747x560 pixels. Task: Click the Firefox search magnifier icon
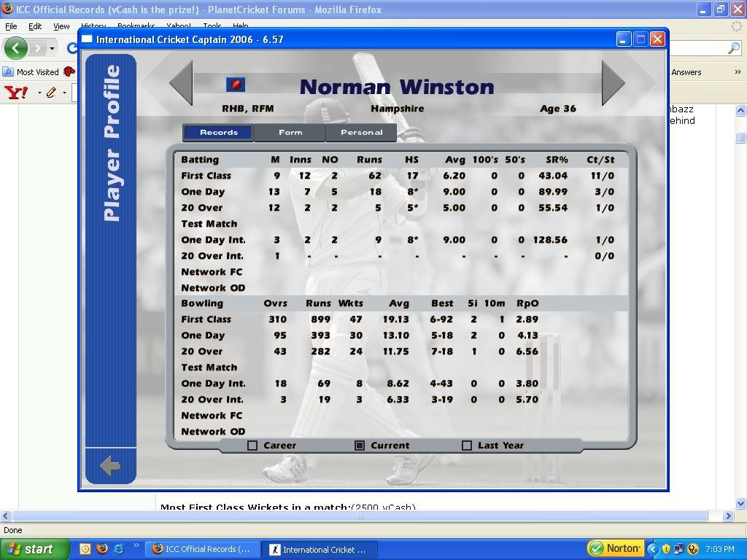point(734,47)
